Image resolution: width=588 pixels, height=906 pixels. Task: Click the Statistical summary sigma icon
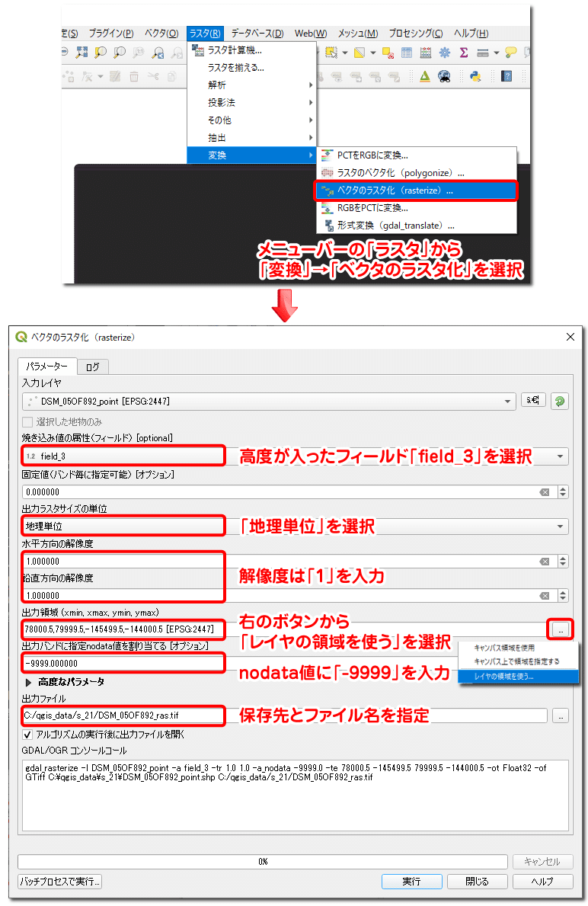click(x=463, y=53)
